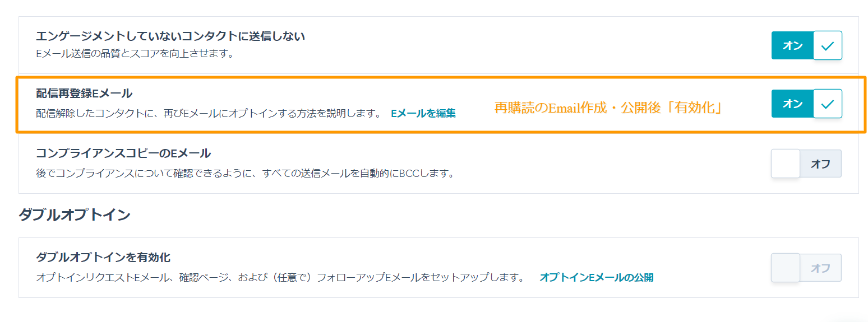Viewport: 868px width, 322px height.
Task: Click the ダブルオプトイン section heading
Action: [x=75, y=214]
